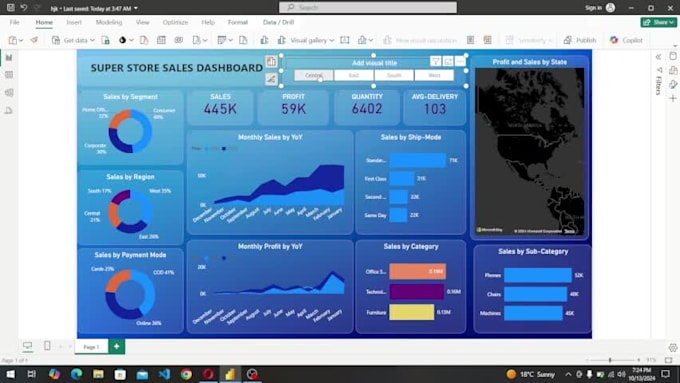Viewport: 680px width, 383px height.
Task: Click the Format painter icon
Action: [x=34, y=40]
